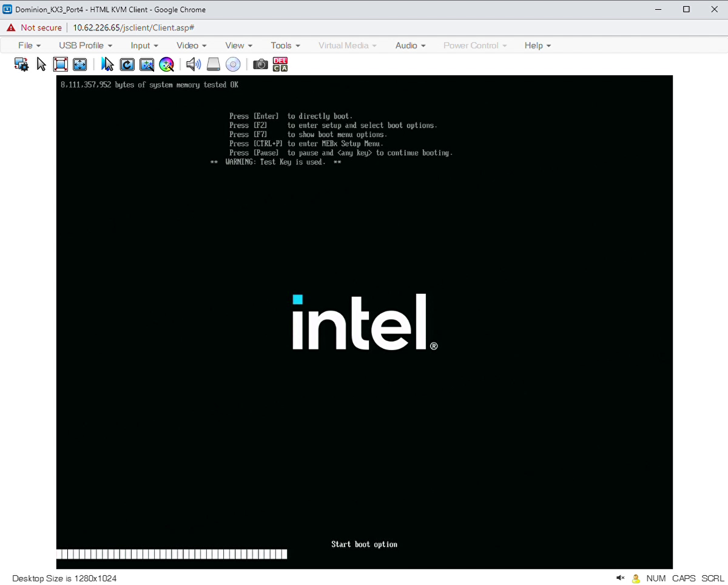Click the auto-sense video settings icon

[x=147, y=64]
